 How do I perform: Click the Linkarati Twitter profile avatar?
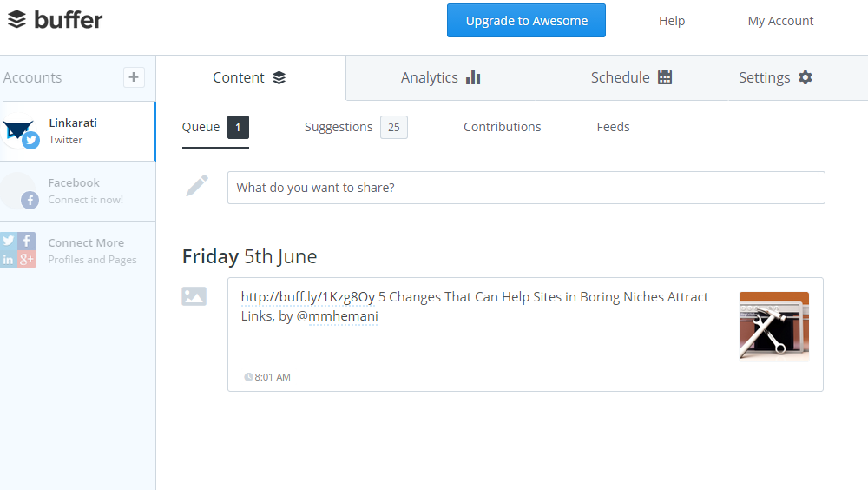pos(21,132)
